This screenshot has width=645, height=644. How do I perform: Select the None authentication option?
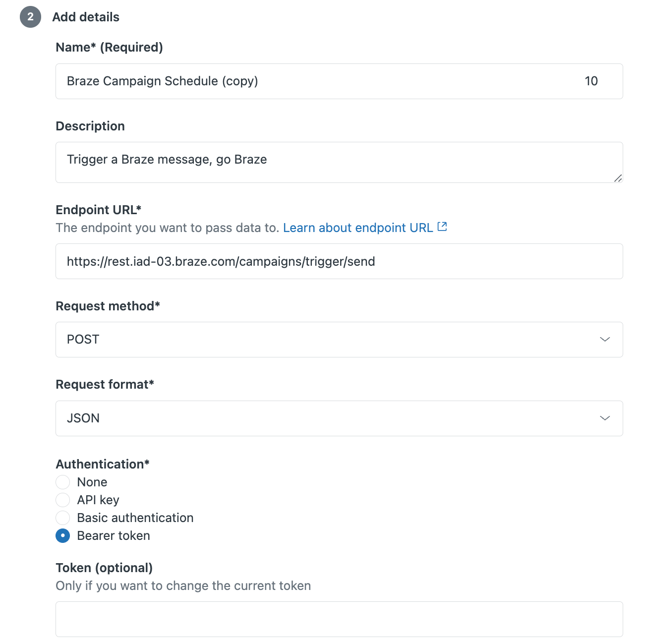click(x=63, y=482)
